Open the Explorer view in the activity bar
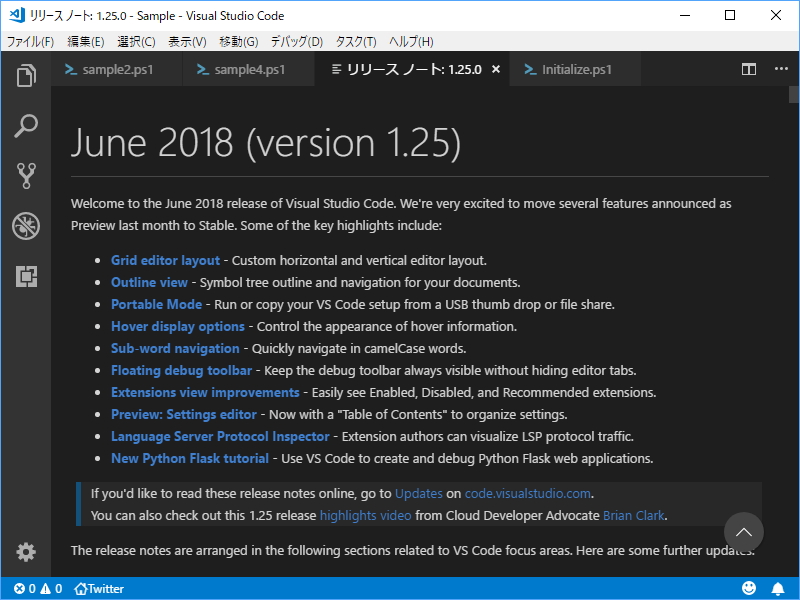Screen dimensions: 800x600 [x=26, y=76]
